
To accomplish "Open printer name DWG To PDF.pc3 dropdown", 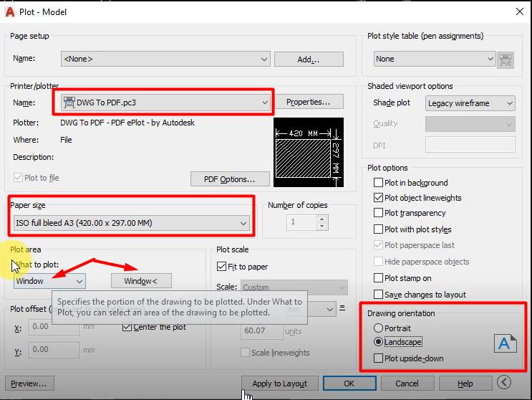I will 165,103.
